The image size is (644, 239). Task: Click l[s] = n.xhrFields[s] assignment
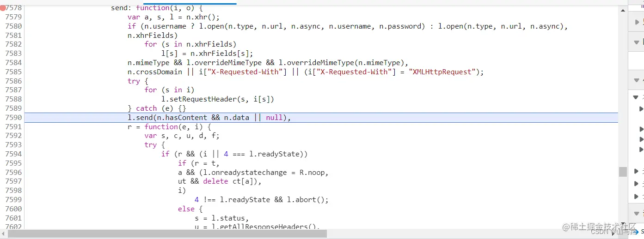[207, 54]
